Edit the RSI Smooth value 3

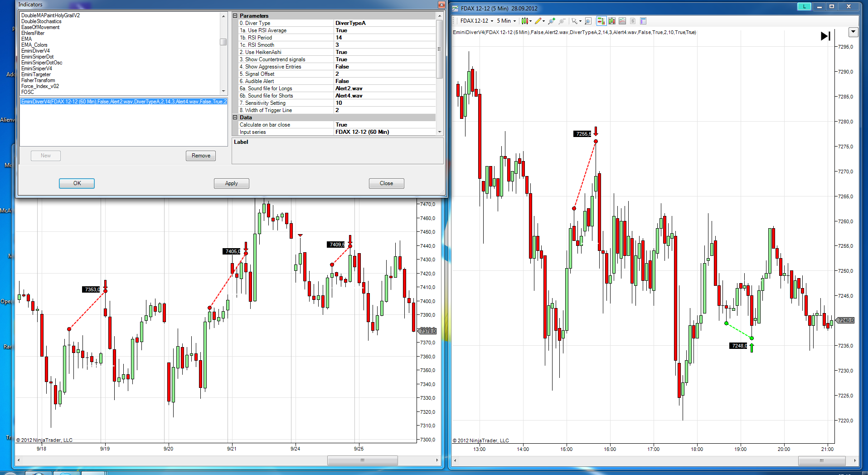click(x=385, y=45)
